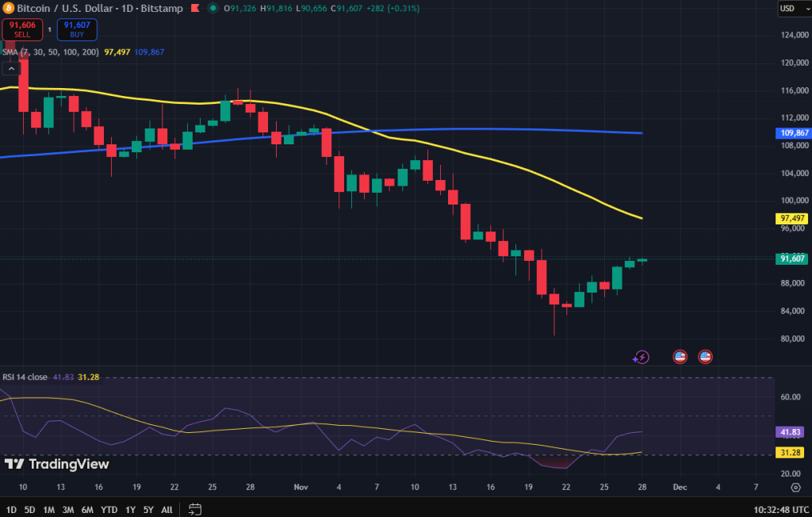This screenshot has height=517, width=812.
Task: Click the 91,606 SELL button
Action: [22, 29]
